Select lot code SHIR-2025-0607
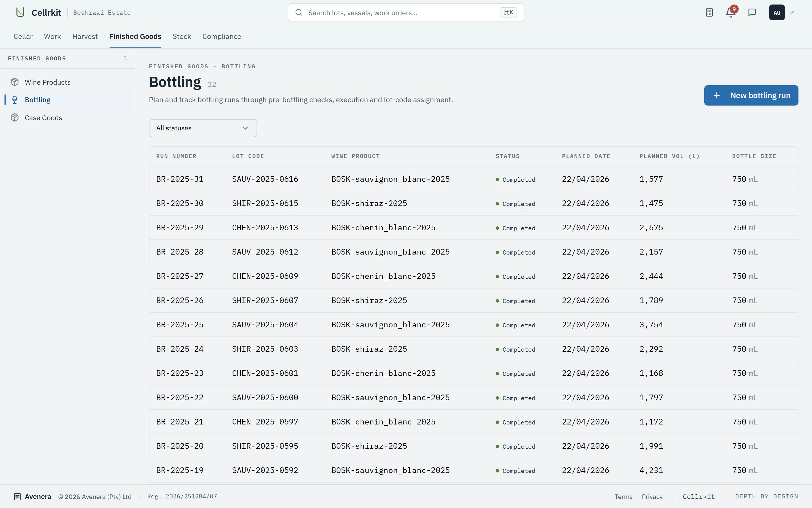This screenshot has height=508, width=812. (265, 300)
